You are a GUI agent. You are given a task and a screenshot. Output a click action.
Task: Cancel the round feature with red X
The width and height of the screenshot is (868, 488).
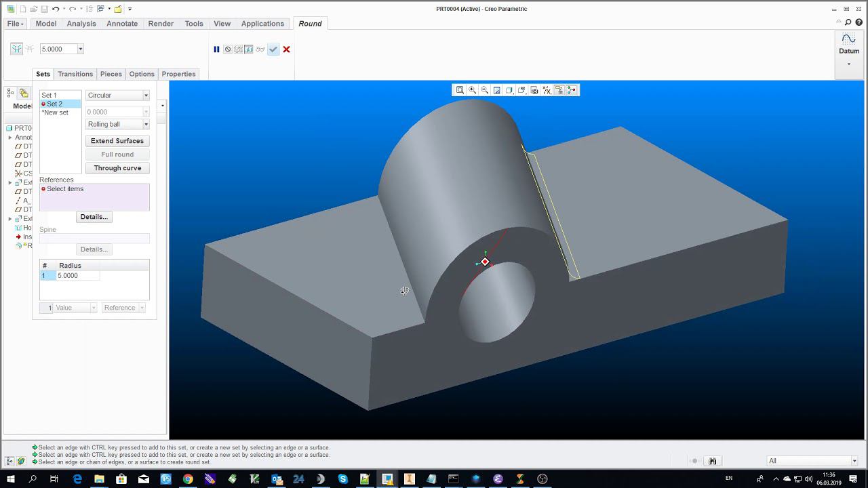(286, 49)
